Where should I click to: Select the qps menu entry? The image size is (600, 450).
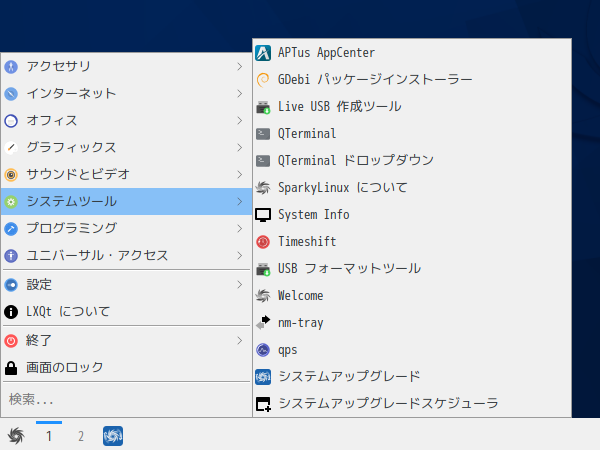(412, 350)
